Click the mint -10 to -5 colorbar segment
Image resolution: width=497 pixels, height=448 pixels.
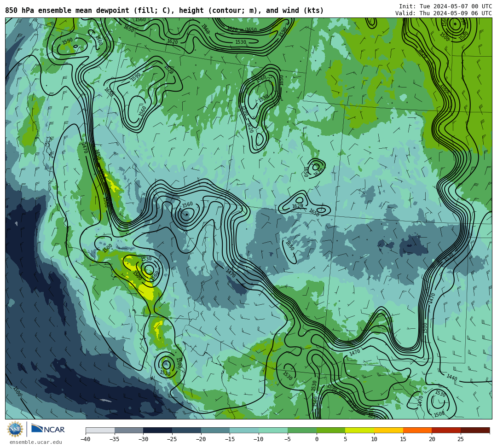pyautogui.click(x=273, y=430)
